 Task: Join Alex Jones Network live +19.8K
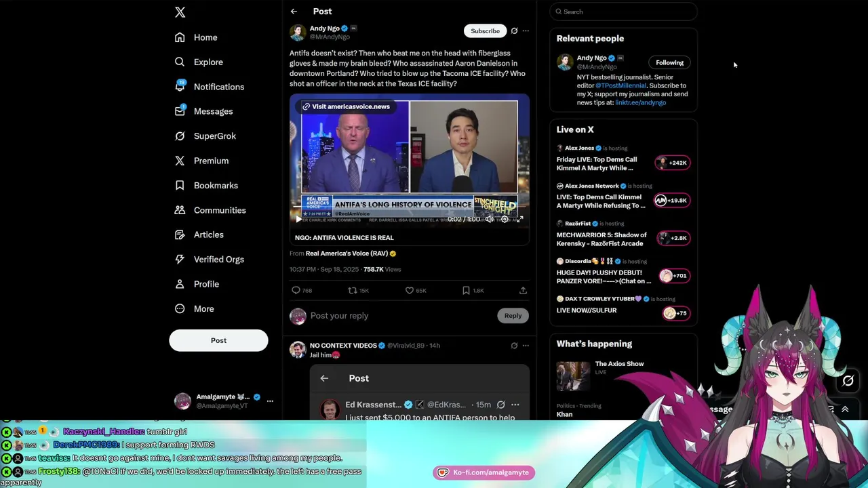[671, 200]
